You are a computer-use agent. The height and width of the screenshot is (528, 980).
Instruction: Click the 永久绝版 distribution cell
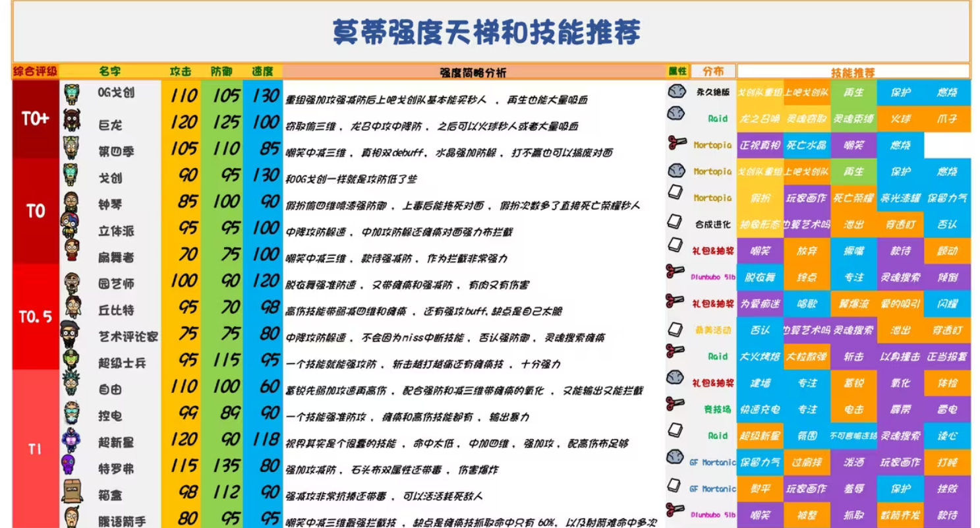pos(713,92)
